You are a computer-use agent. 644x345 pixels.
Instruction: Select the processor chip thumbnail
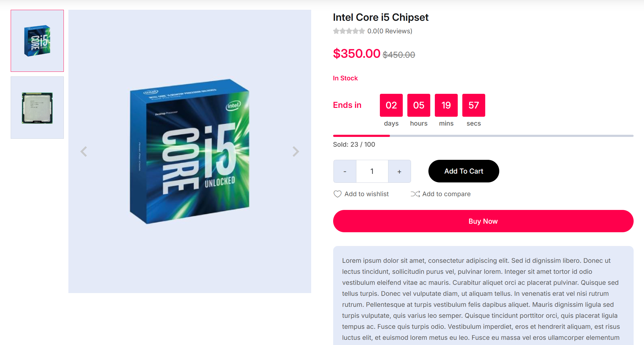(x=37, y=108)
